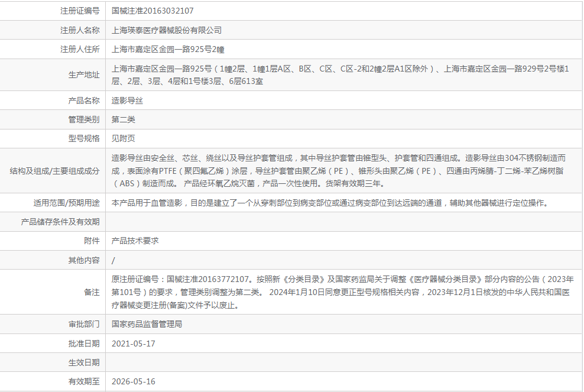Click the 注册证编号 label cell
This screenshot has width=584, height=392.
[80, 11]
